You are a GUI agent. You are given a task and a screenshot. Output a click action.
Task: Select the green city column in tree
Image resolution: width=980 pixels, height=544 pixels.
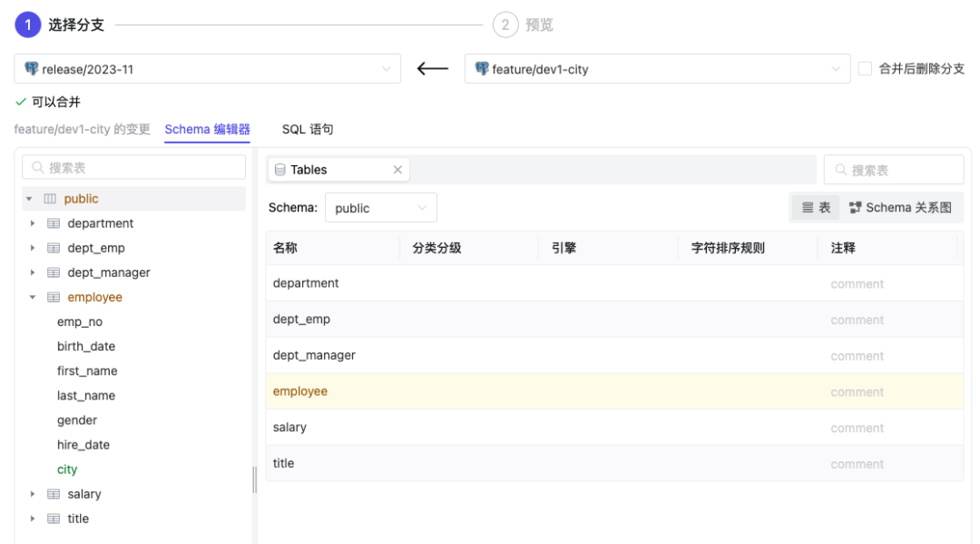click(x=67, y=470)
